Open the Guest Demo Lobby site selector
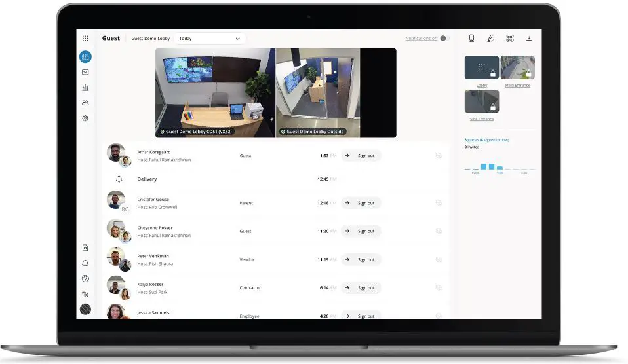Viewport: 628px width, 364px height. tap(150, 39)
